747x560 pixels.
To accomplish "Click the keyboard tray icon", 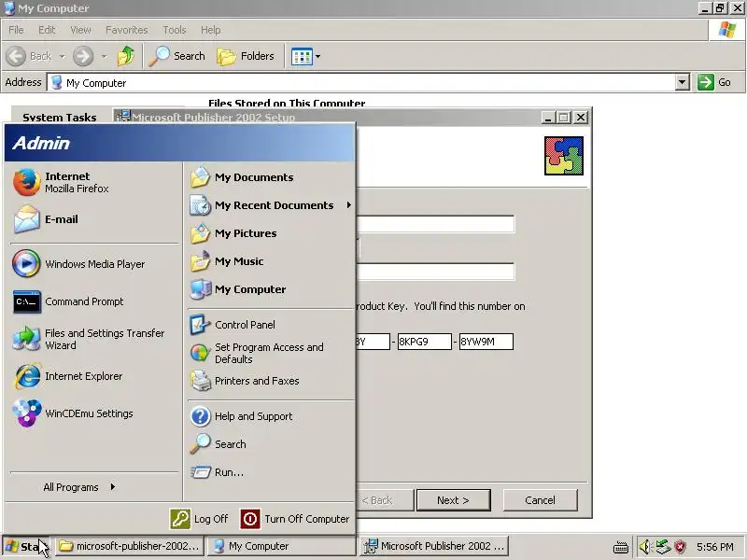I will 621,548.
